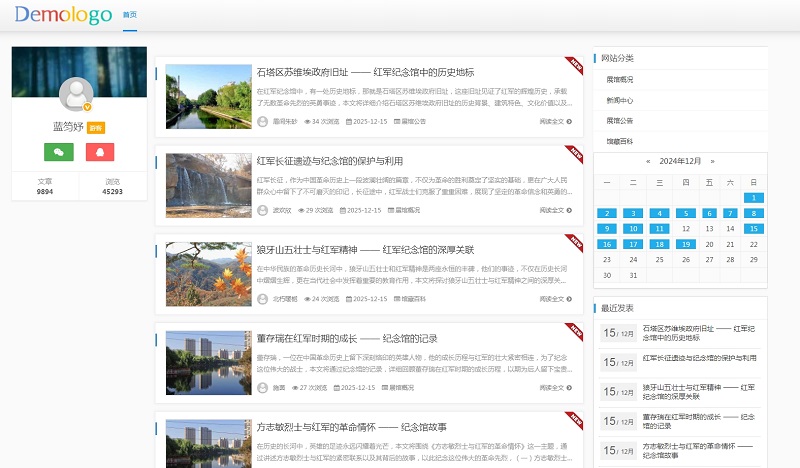
Task: Click the red QQ button under 蓝筠妤
Action: 100,152
